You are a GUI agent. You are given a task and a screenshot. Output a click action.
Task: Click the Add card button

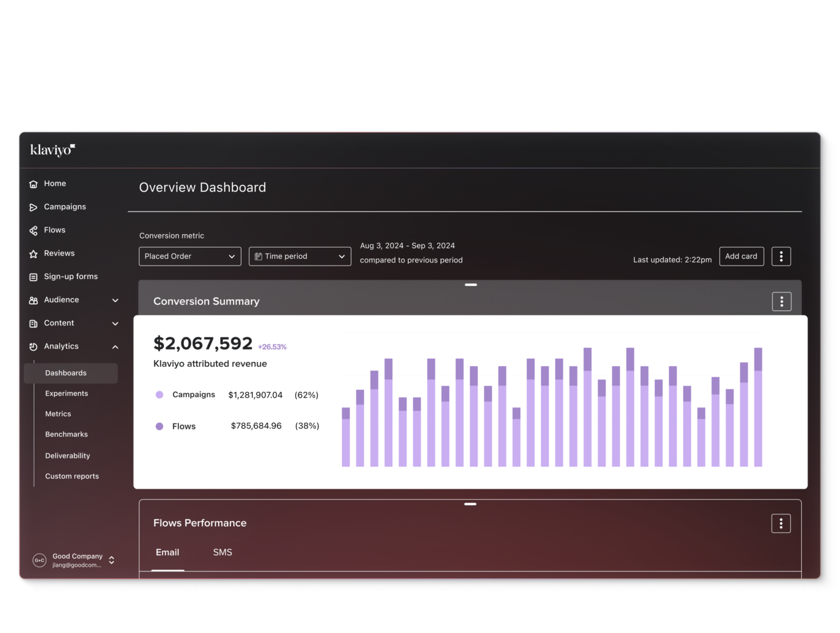point(741,256)
